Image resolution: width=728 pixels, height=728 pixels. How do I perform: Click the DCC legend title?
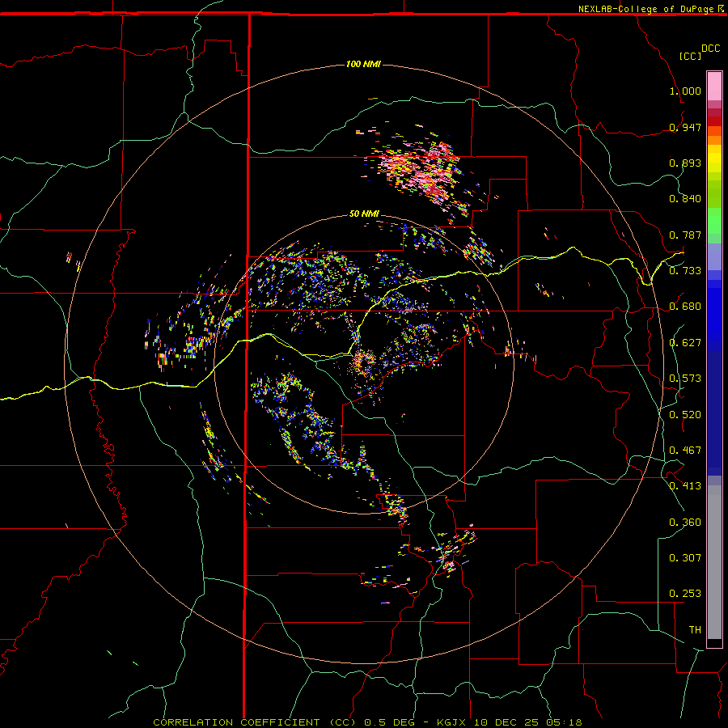[x=710, y=49]
